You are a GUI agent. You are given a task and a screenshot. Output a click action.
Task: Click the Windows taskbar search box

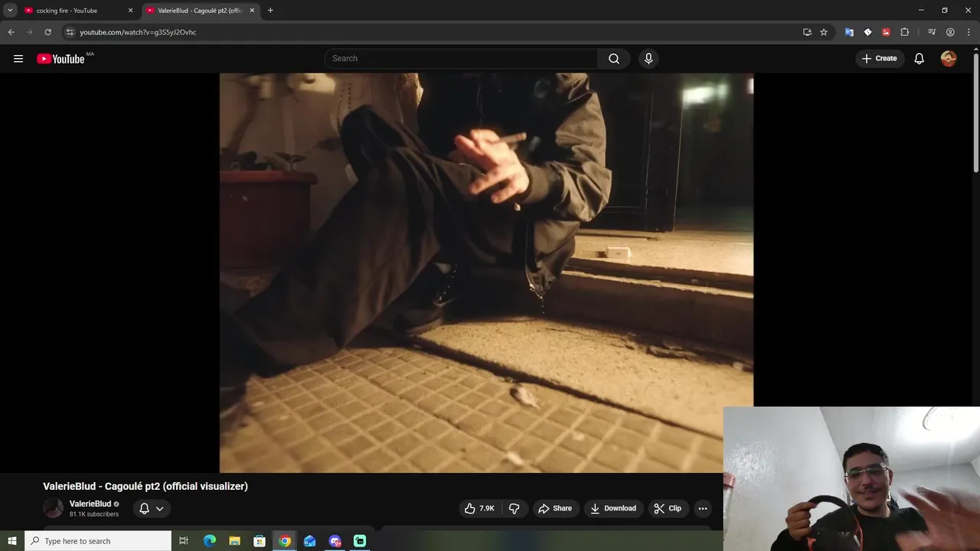tap(98, 541)
